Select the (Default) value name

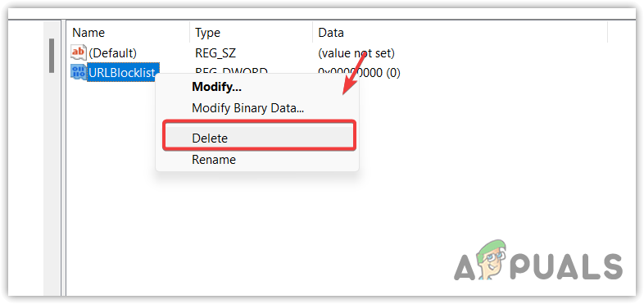tap(112, 53)
